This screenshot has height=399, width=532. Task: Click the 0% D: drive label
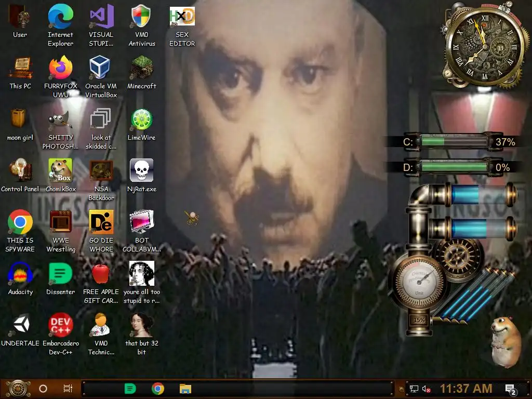point(502,168)
